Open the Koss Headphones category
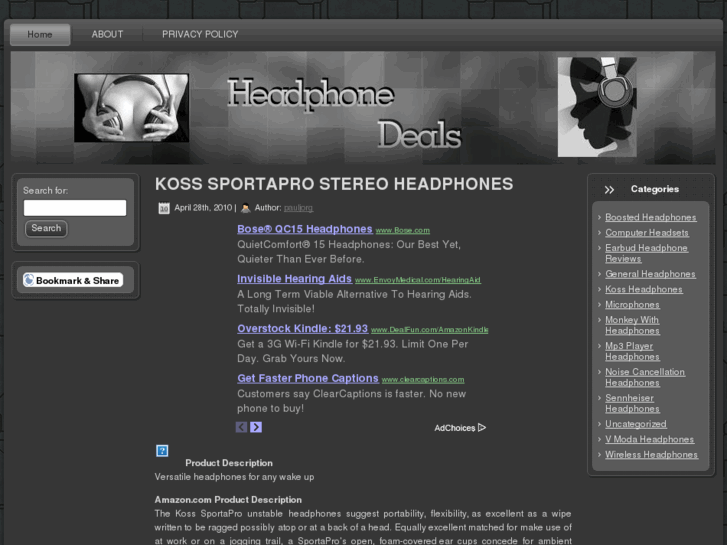Image resolution: width=727 pixels, height=545 pixels. [x=644, y=289]
